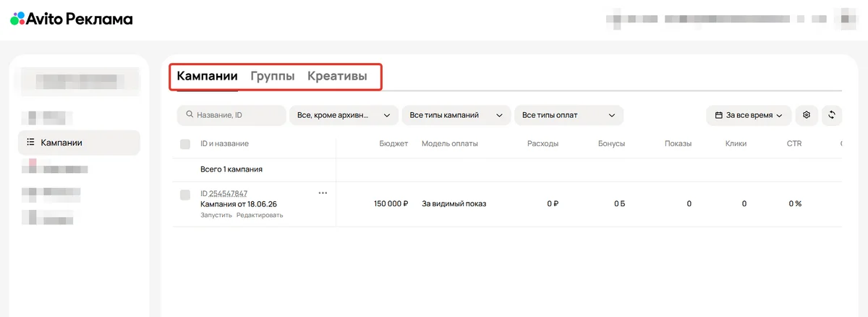This screenshot has width=868, height=317.
Task: Click into the Название, ID search field
Action: (231, 115)
